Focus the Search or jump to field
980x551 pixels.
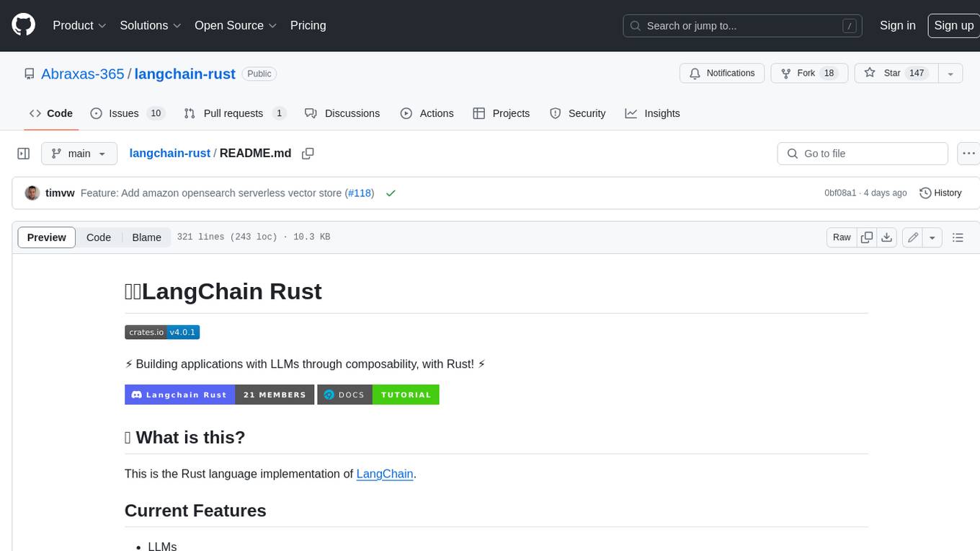tap(744, 25)
